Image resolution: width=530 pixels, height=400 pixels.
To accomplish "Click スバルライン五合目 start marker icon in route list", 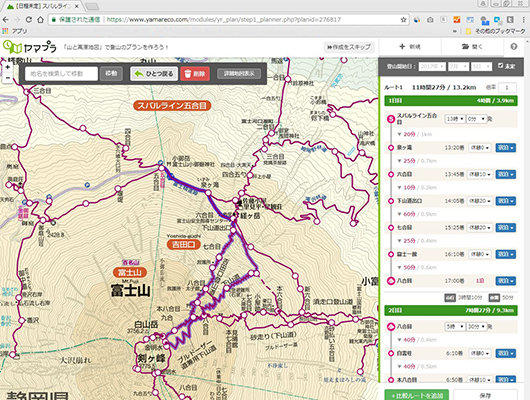I will tap(391, 119).
